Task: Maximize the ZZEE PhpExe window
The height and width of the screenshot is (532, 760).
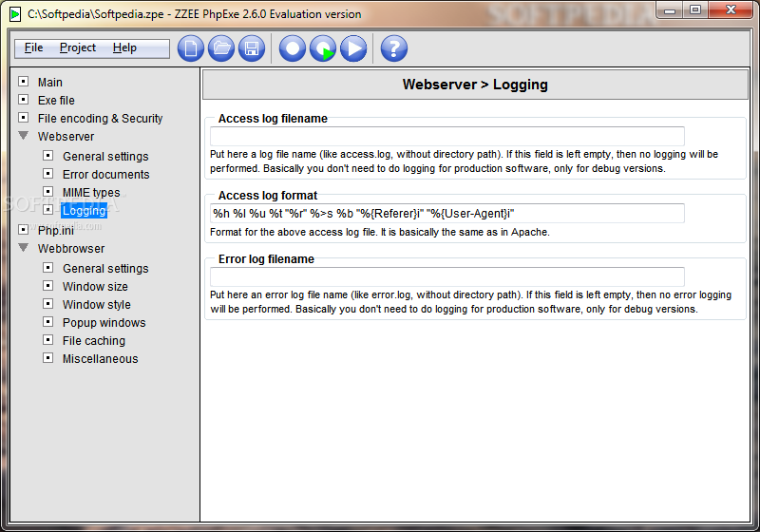Action: click(x=695, y=10)
